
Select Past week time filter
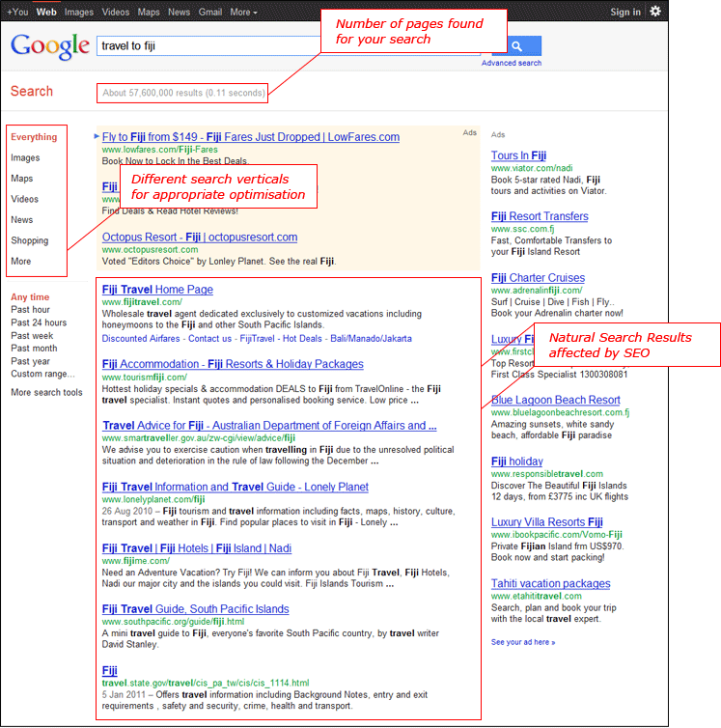click(x=33, y=336)
